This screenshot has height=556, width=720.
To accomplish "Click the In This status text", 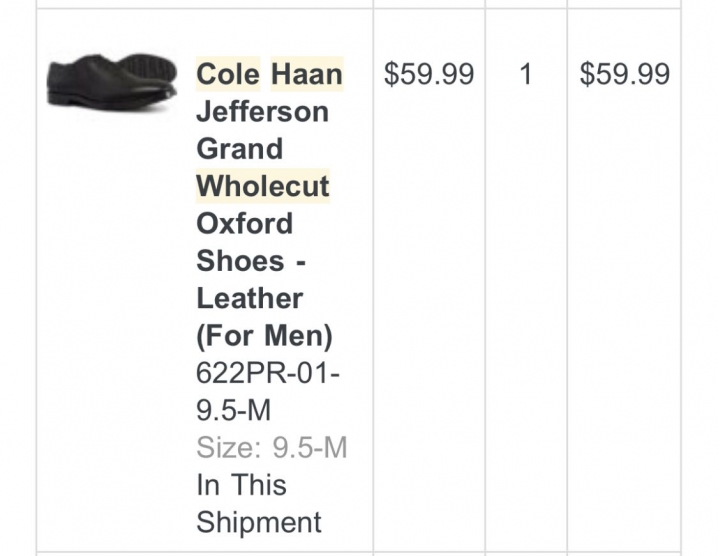I will point(241,484).
